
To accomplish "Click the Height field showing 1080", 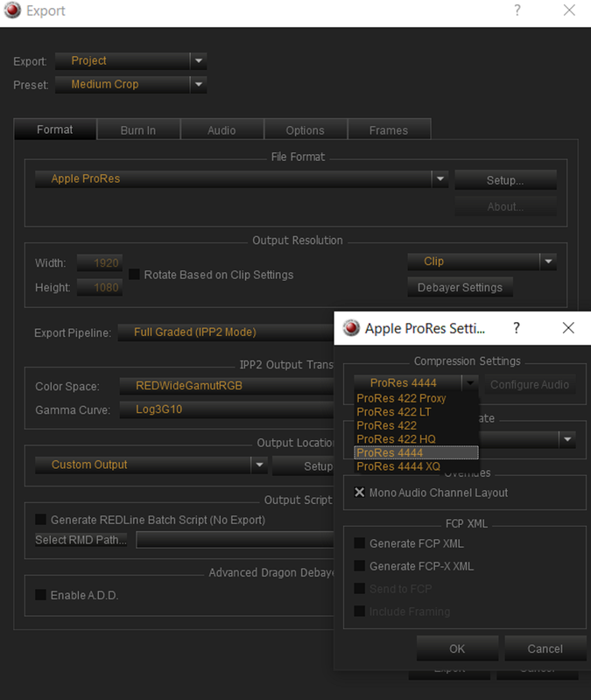I will [100, 288].
